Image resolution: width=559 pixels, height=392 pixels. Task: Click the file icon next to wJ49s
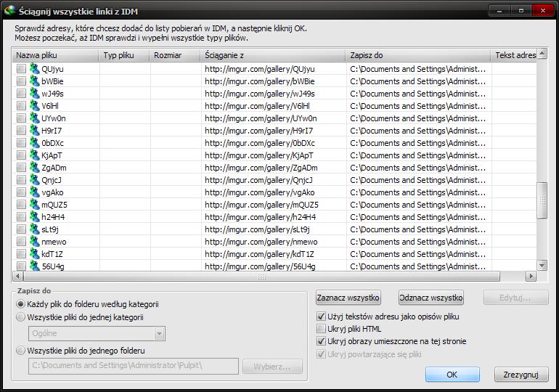pos(35,94)
